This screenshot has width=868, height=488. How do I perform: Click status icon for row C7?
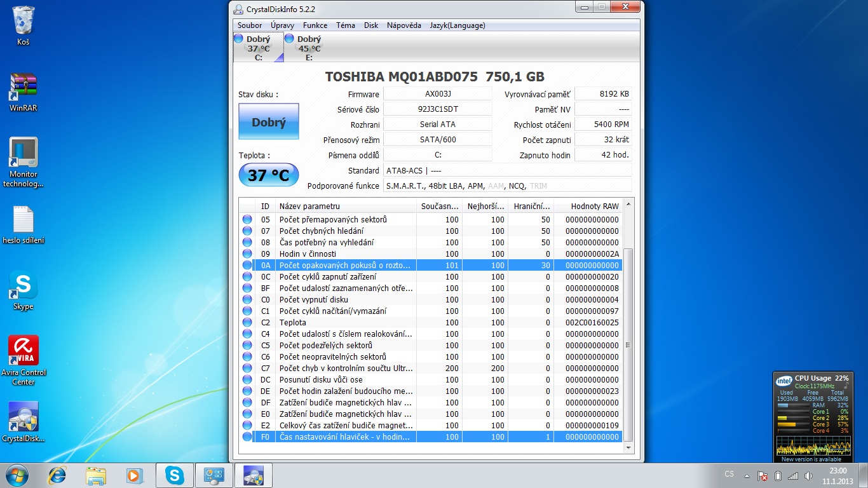pos(247,368)
